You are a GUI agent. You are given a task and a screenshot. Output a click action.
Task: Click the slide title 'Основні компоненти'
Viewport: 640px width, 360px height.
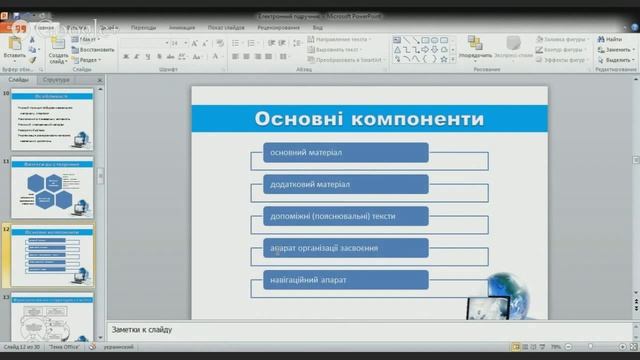[x=369, y=119]
